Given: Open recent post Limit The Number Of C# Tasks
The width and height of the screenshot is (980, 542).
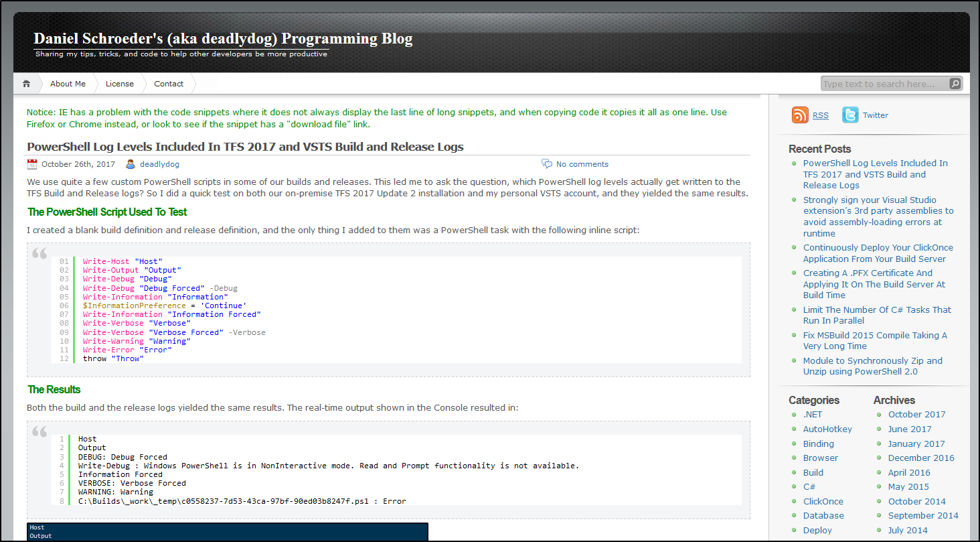Looking at the screenshot, I should coord(877,315).
